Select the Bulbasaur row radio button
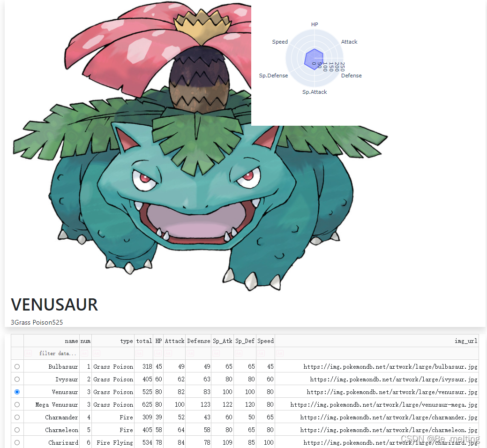The image size is (487, 448). 17,366
